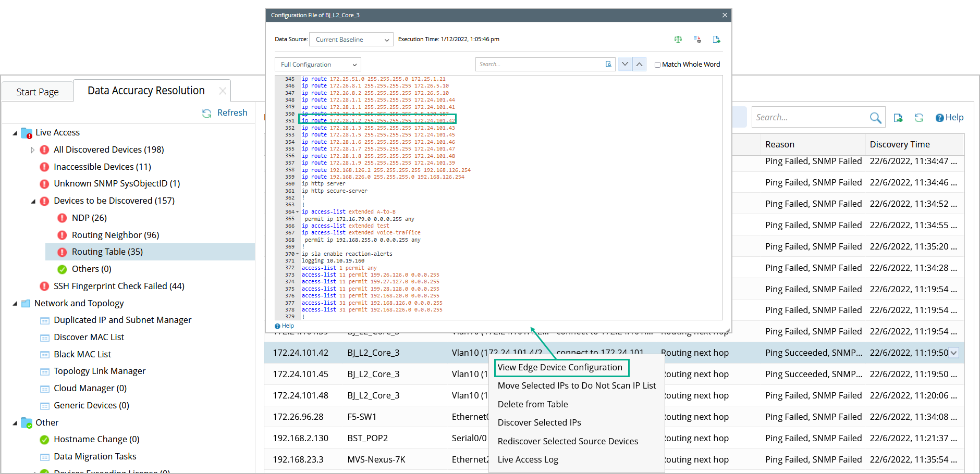Click the export table icon beside search
The width and height of the screenshot is (980, 474).
point(898,118)
